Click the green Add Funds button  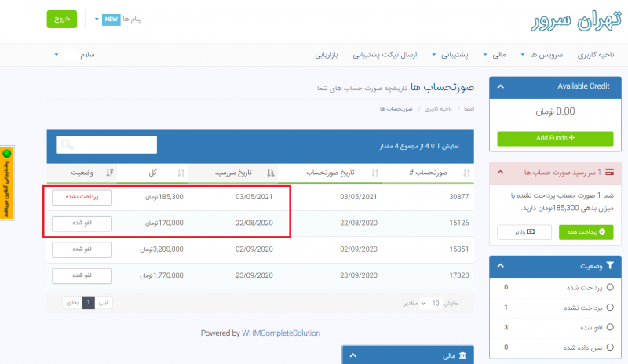[554, 137]
